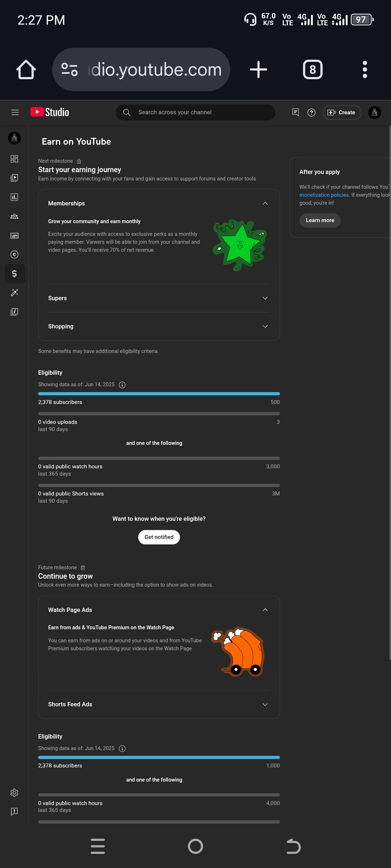Open Audio library in sidebar
The width and height of the screenshot is (391, 868).
pyautogui.click(x=14, y=312)
